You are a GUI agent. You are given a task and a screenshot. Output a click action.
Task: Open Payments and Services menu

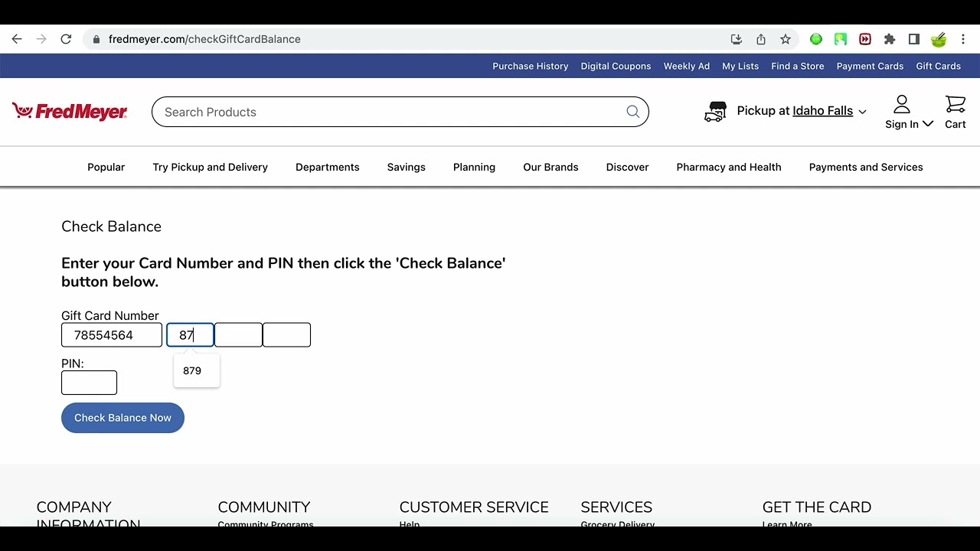[x=866, y=167]
